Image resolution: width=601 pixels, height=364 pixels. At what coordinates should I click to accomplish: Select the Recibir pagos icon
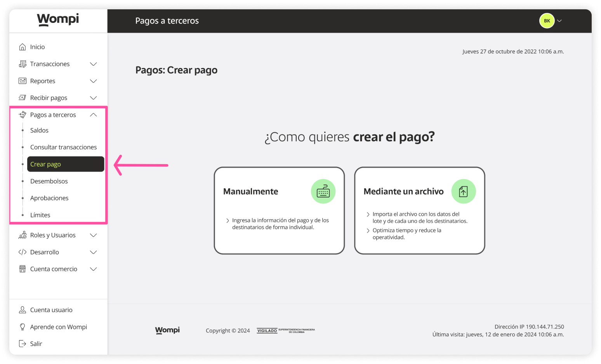tap(23, 97)
